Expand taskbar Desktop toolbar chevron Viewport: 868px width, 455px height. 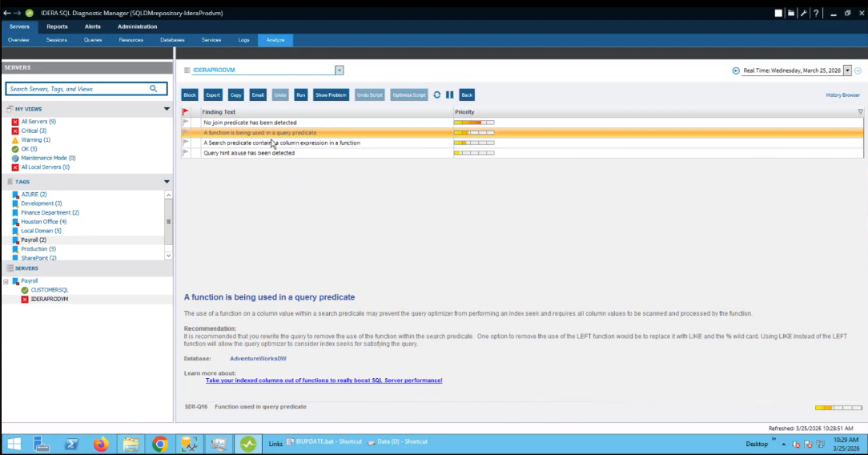774,441
